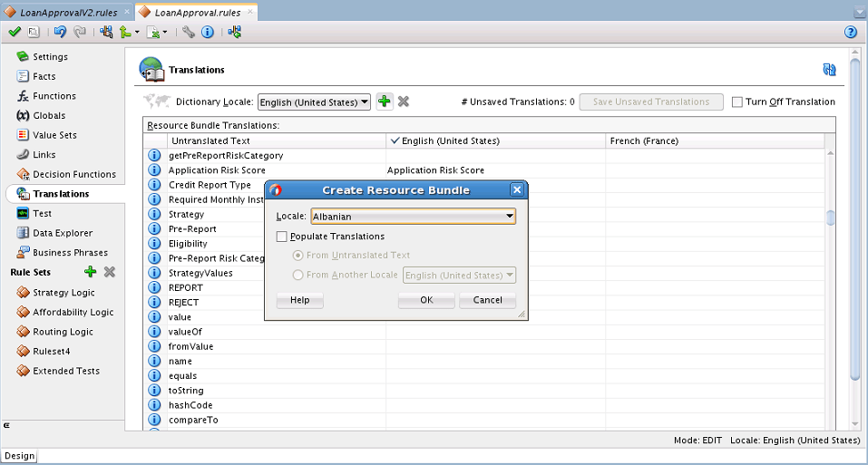Click the green upward arrow toolbar icon

(x=125, y=32)
